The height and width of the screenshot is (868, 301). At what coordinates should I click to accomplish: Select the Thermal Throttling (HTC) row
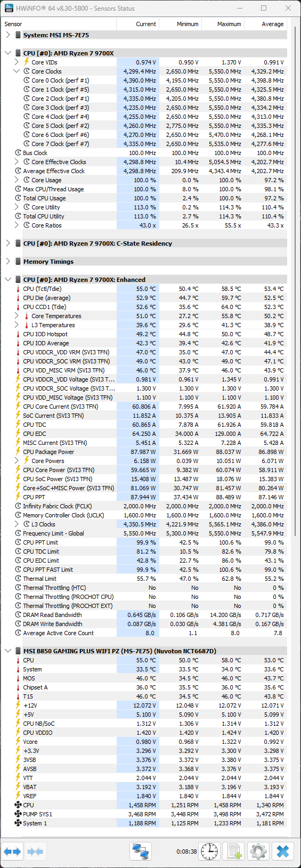coord(144,588)
